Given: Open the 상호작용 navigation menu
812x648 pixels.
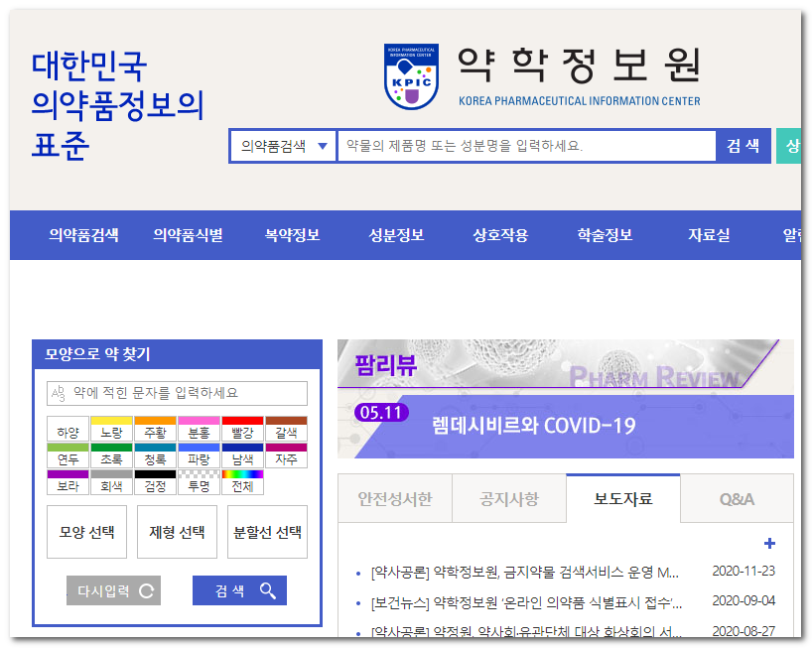Looking at the screenshot, I should click(x=500, y=235).
